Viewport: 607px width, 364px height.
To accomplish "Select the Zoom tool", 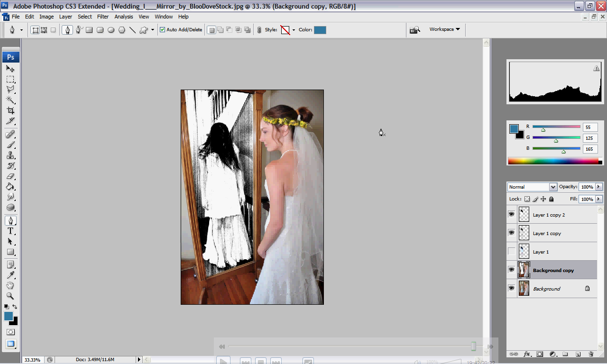I will click(x=10, y=296).
